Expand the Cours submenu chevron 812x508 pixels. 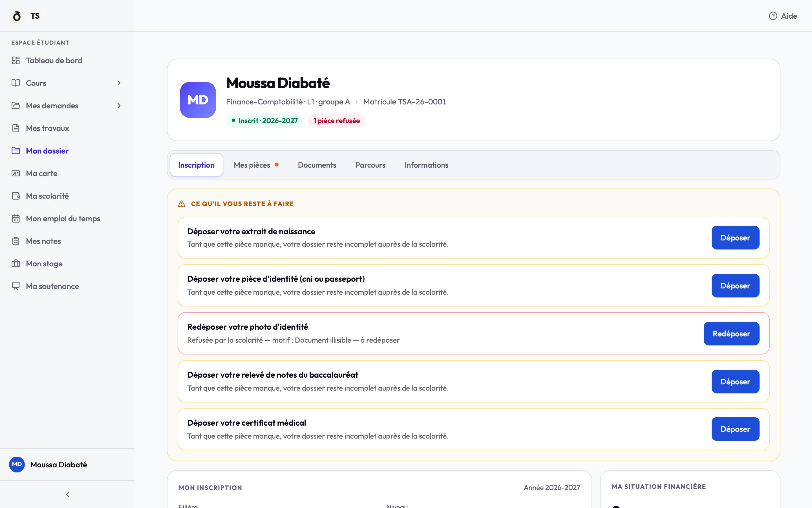[119, 83]
